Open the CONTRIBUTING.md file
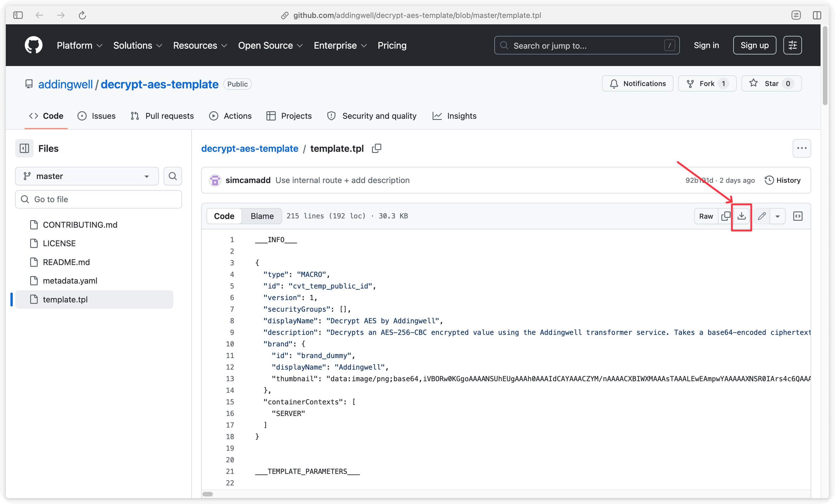Viewport: 835px width, 504px height. (x=80, y=225)
